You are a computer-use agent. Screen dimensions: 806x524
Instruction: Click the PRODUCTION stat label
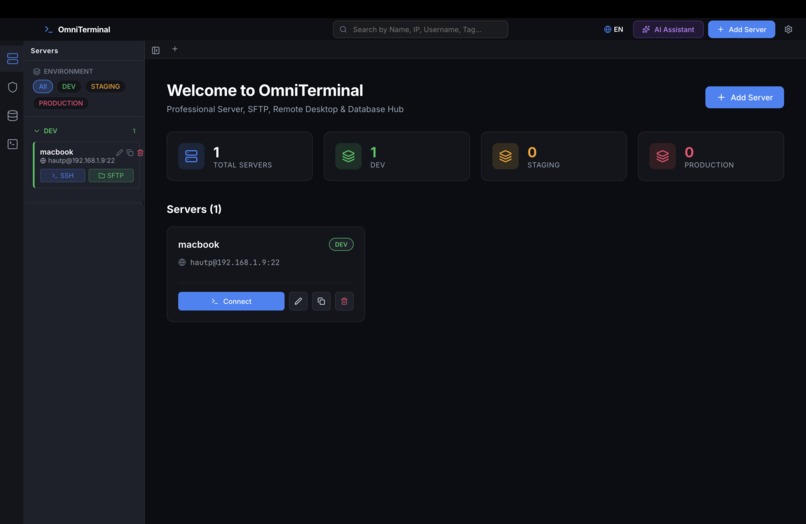tap(709, 165)
